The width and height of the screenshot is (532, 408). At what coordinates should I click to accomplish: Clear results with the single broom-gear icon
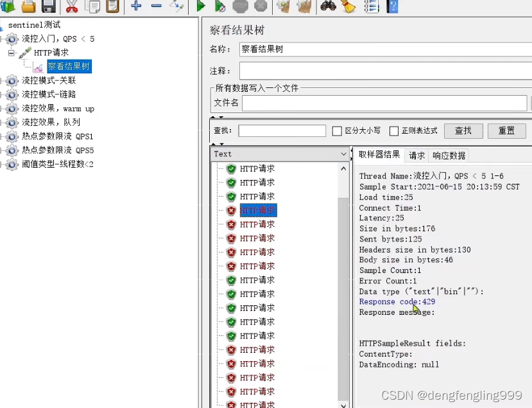point(284,5)
